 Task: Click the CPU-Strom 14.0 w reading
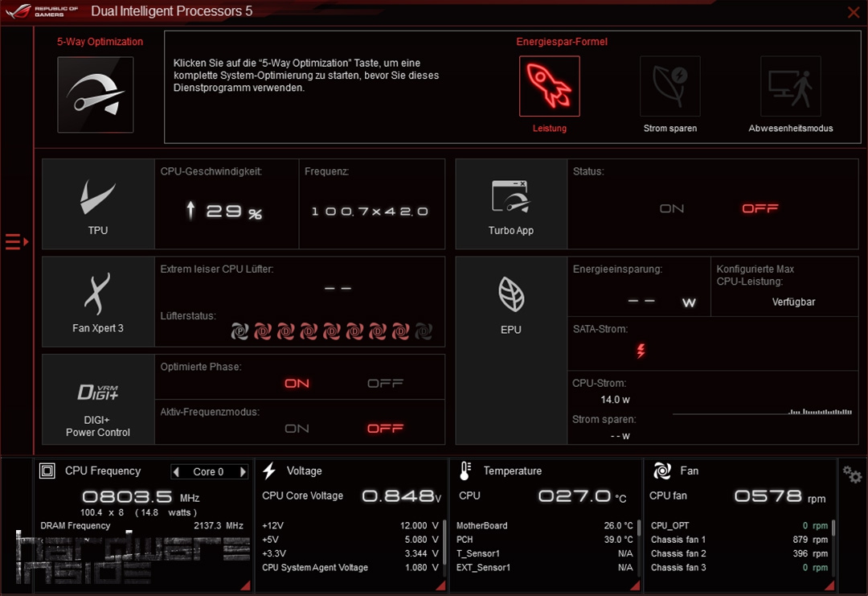[x=615, y=400]
